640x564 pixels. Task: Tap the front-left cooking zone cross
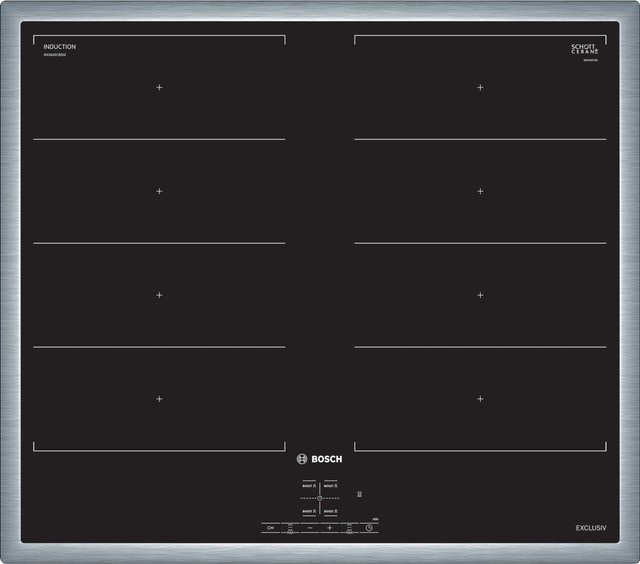[159, 399]
